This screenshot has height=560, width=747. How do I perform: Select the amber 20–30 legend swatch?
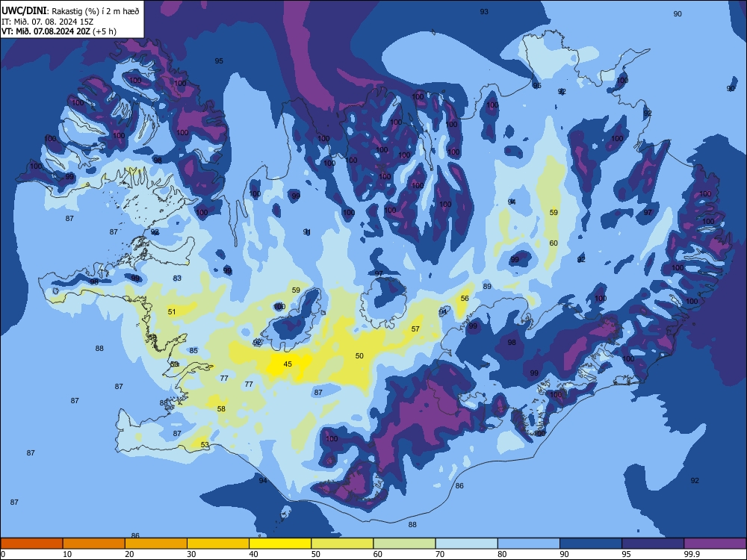click(156, 544)
